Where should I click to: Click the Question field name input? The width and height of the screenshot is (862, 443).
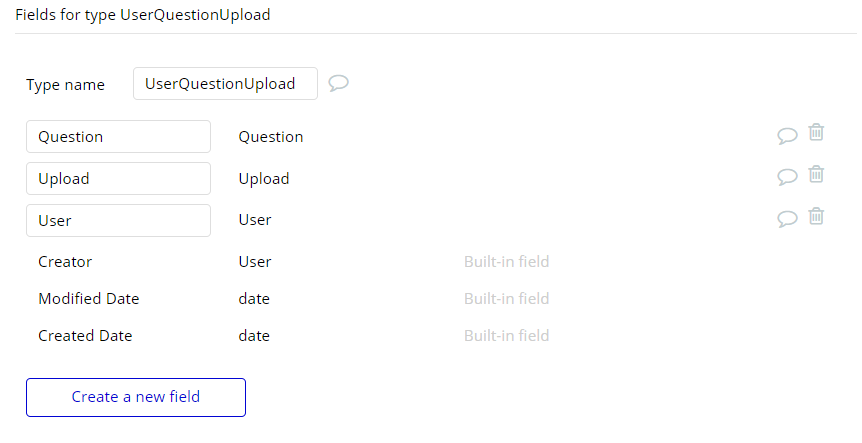tap(118, 137)
